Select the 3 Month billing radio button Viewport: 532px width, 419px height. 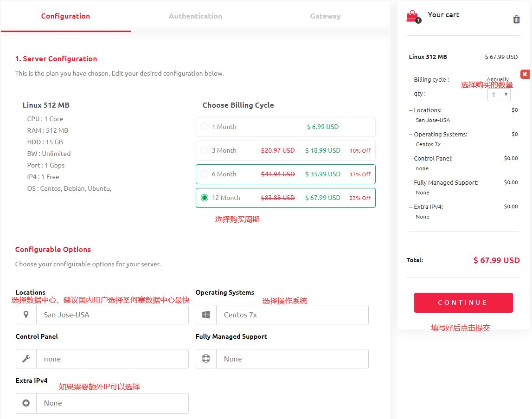pos(205,150)
